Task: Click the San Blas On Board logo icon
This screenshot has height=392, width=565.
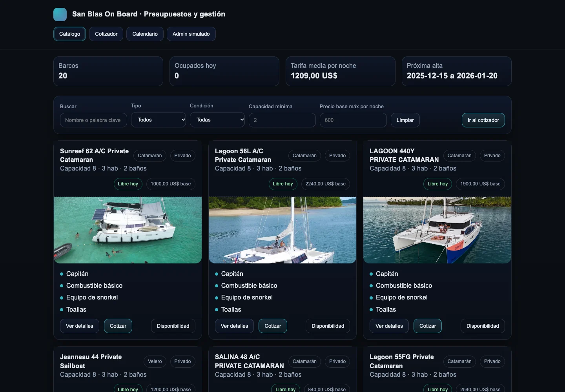Action: click(60, 15)
